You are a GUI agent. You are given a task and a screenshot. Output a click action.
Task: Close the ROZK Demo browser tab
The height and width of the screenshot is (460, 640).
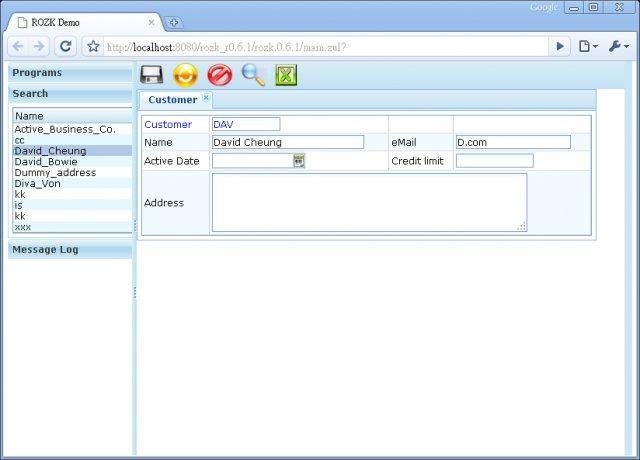click(151, 22)
